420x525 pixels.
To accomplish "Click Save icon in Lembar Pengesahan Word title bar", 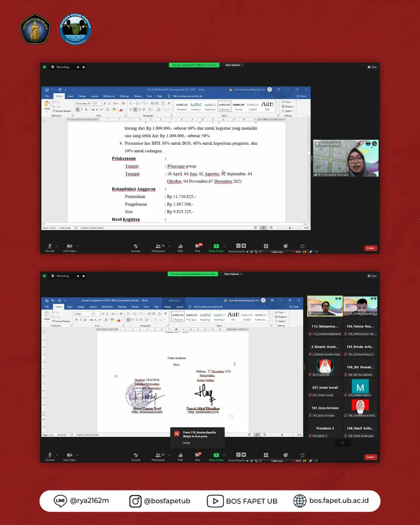I will tap(47, 300).
